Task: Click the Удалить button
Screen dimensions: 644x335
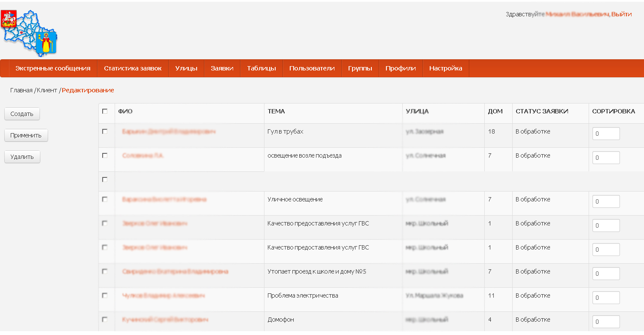Action: (x=22, y=157)
